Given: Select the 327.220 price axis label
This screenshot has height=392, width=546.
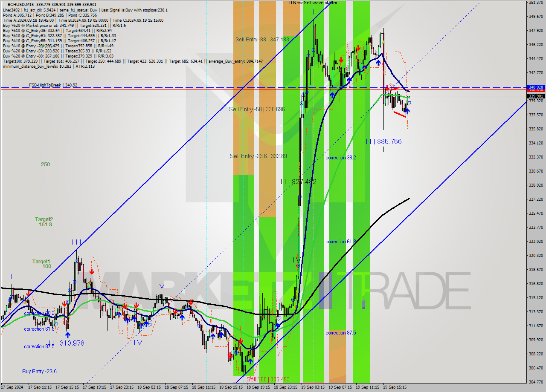Looking at the screenshot, I should 536,199.
